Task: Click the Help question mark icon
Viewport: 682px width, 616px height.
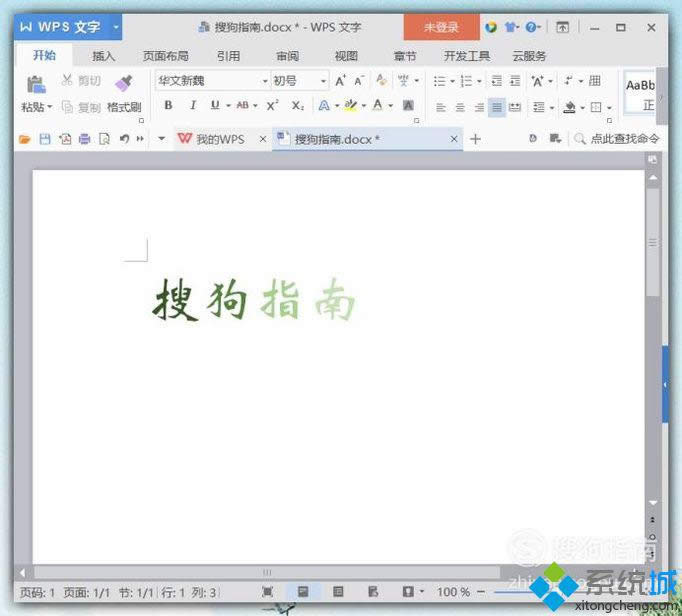Action: [x=530, y=28]
